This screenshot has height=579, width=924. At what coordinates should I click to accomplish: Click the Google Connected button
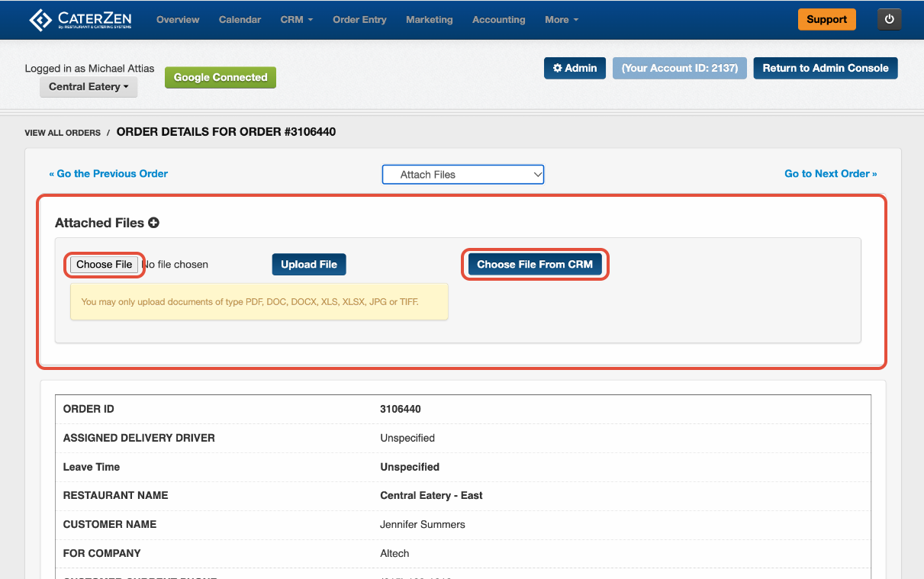coord(221,77)
